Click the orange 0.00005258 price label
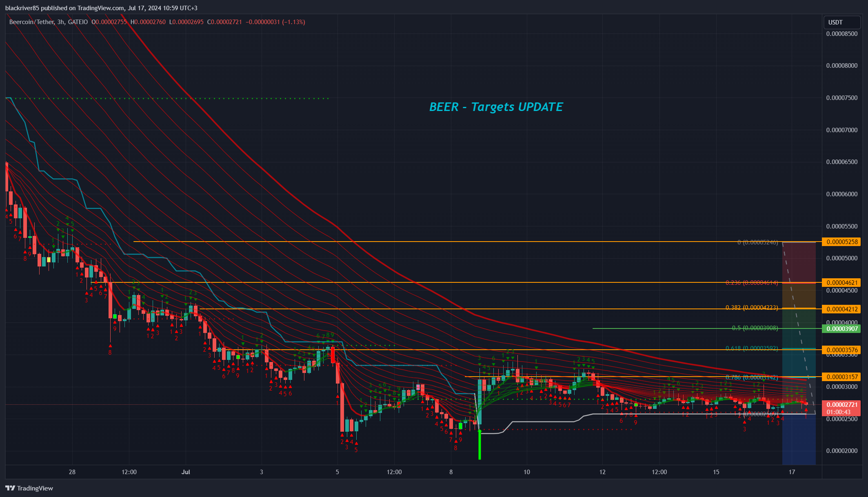Screen dimensions: 868x497 [x=841, y=242]
